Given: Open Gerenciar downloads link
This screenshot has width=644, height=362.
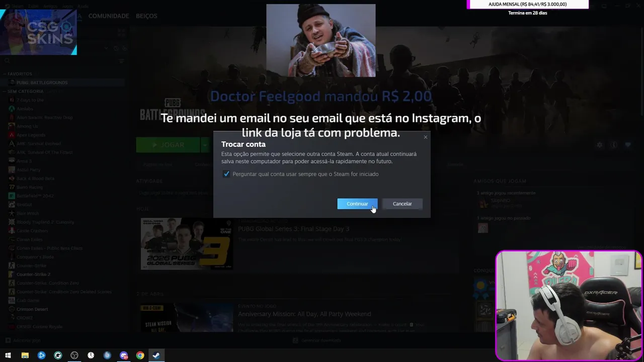Looking at the screenshot, I should [x=317, y=340].
